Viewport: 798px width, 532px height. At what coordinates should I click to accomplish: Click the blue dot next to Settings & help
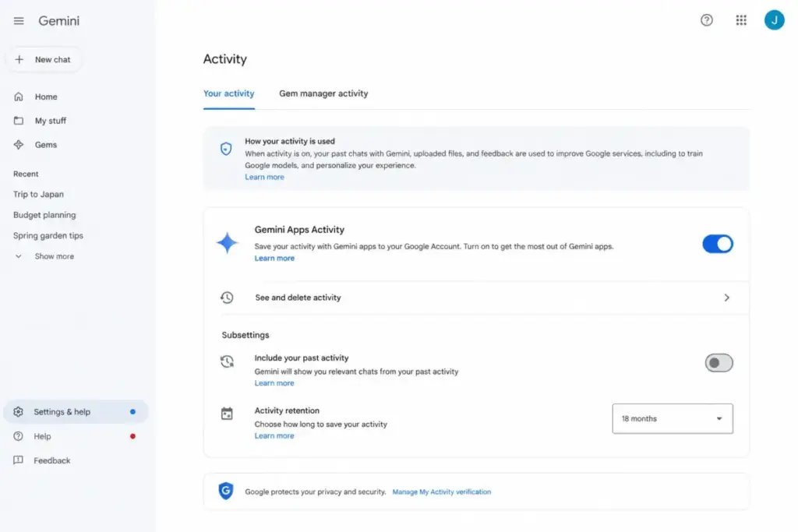[132, 412]
